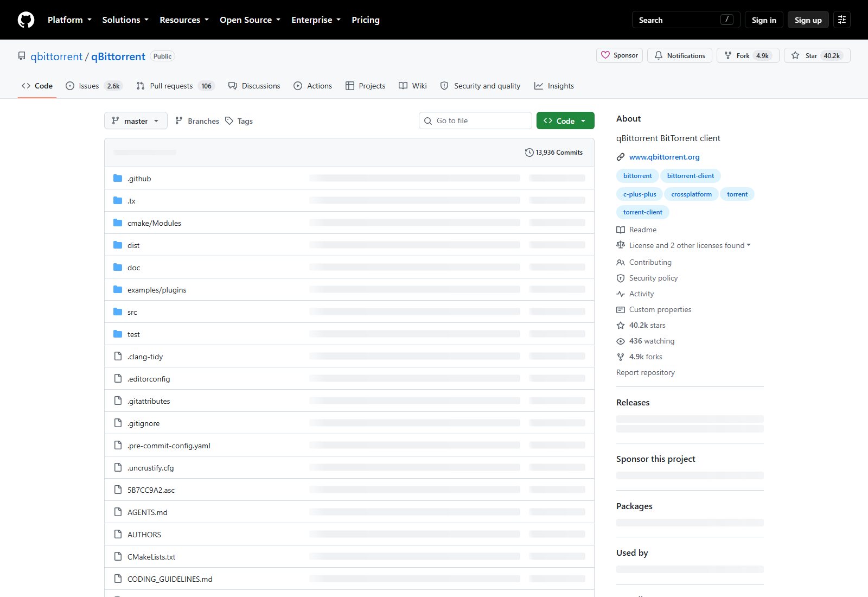Image resolution: width=868 pixels, height=597 pixels.
Task: Open the CMakeLists.txt file
Action: [x=151, y=557]
